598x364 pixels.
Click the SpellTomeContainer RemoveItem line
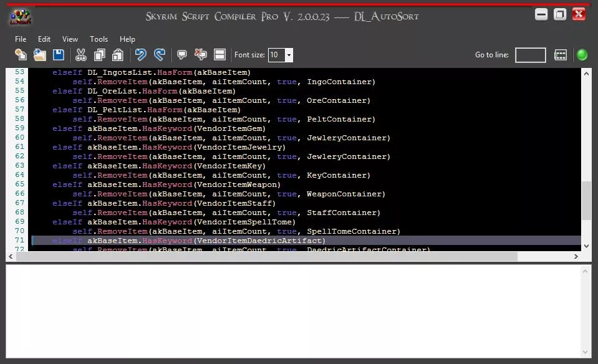(x=236, y=231)
